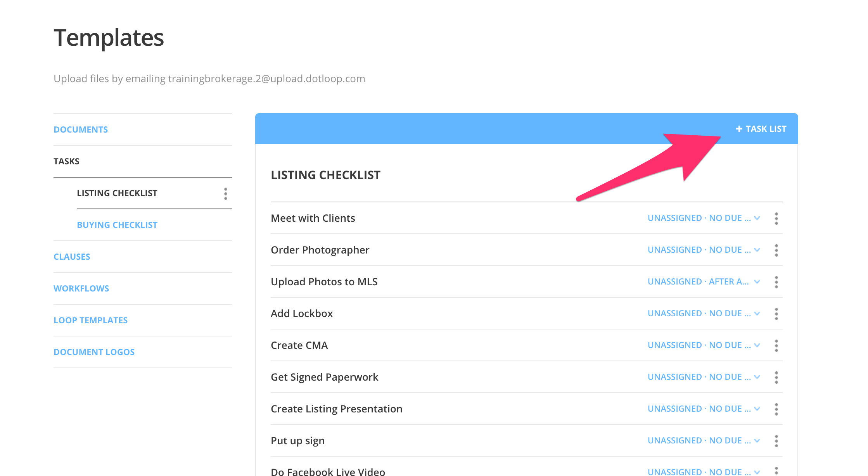Click the Get Signed Paperwork task name
This screenshot has height=476, width=868.
coord(324,377)
